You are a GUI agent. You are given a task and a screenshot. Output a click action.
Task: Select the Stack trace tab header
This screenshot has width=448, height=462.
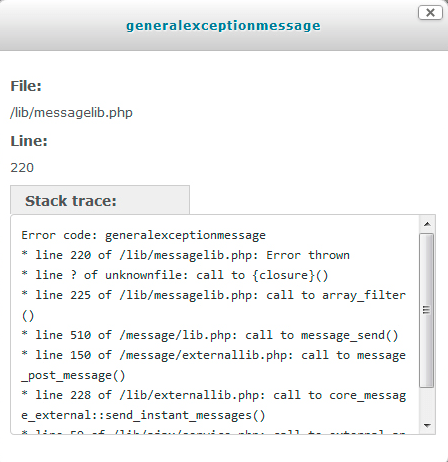click(100, 201)
